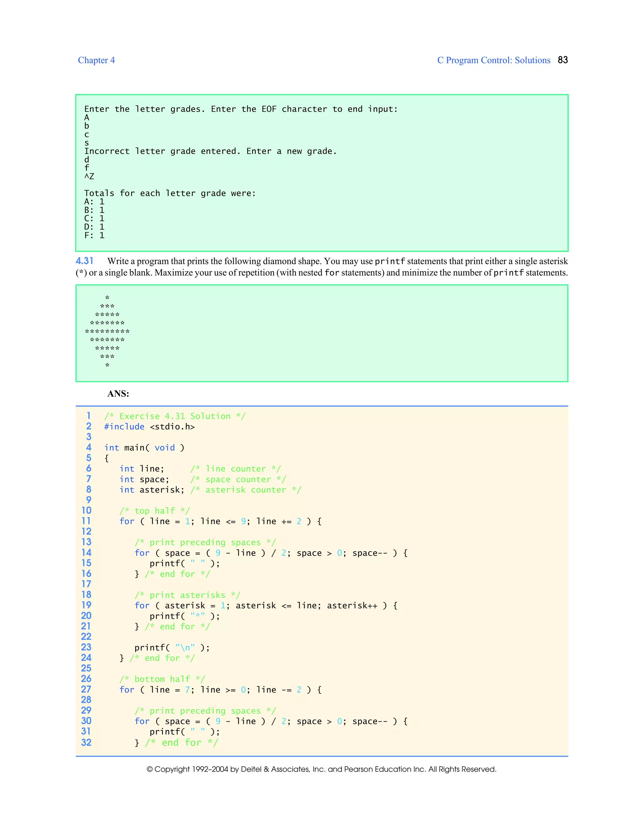Click 'Incorrect letter grade entered' line

211,151
